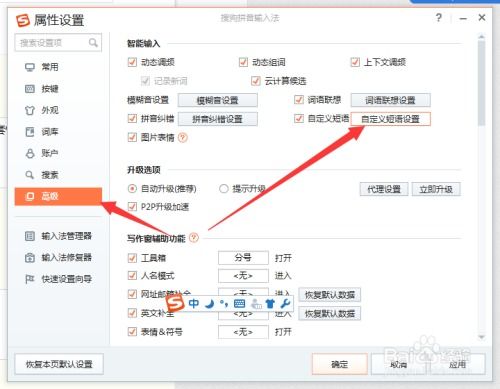Image resolution: width=500 pixels, height=389 pixels.
Task: Toggle the 动态调频 checkbox
Action: click(132, 62)
